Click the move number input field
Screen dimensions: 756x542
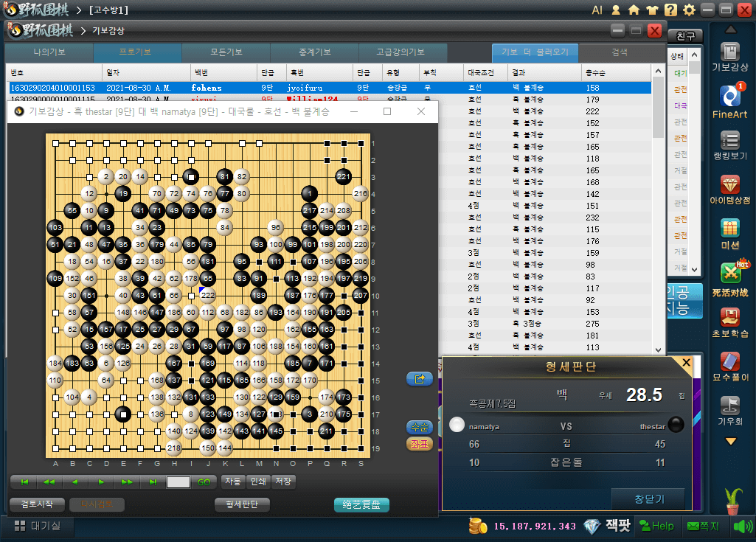178,482
